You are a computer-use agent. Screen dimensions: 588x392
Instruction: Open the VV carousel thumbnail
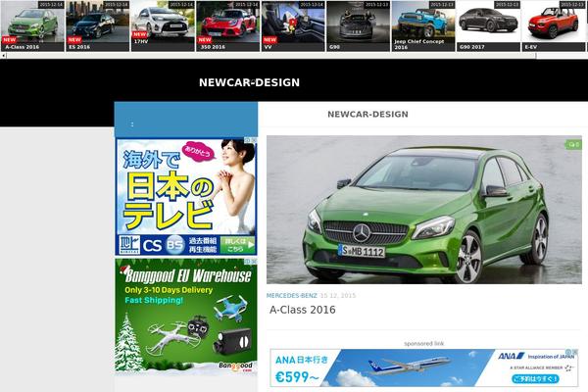[x=293, y=25]
